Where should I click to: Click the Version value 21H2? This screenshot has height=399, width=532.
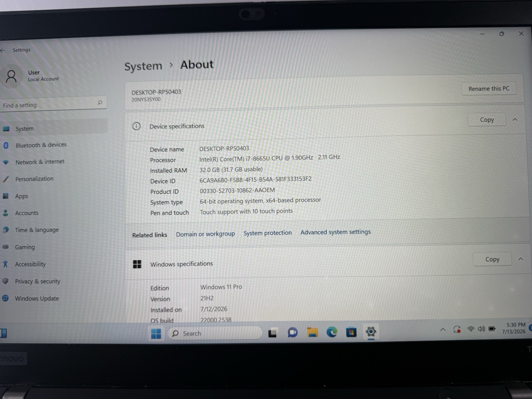[207, 298]
